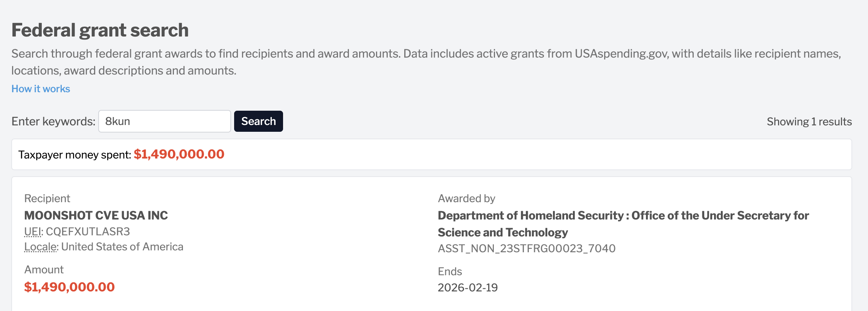Viewport: 868px width, 311px height.
Task: Select recipient name MOONSHOT CVE USA INC
Action: [x=96, y=215]
